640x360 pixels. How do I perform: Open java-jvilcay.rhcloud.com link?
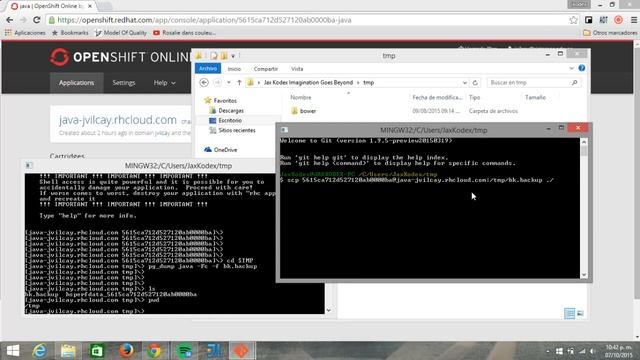pos(118,120)
